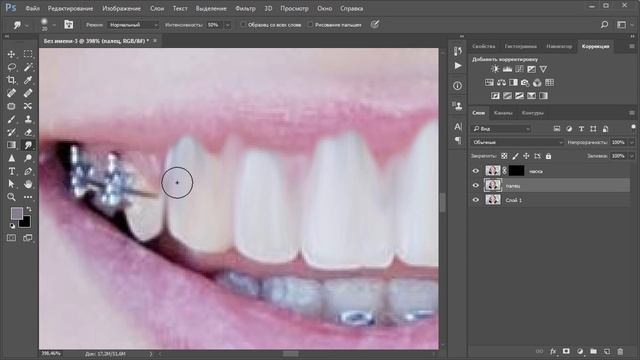Add a Color Balance adjustment

click(501, 82)
